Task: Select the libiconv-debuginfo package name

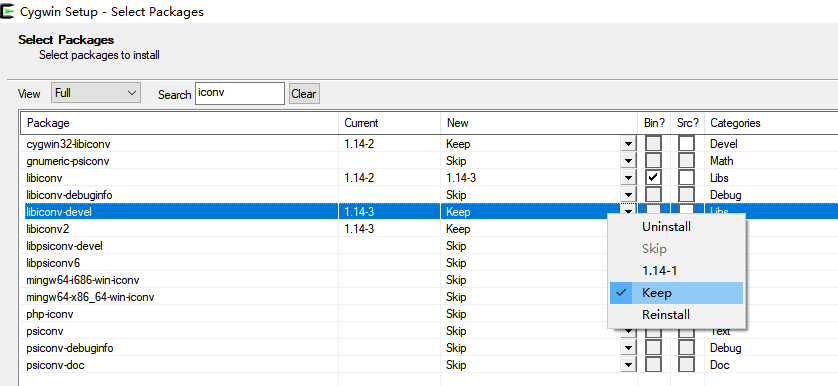Action: click(69, 195)
